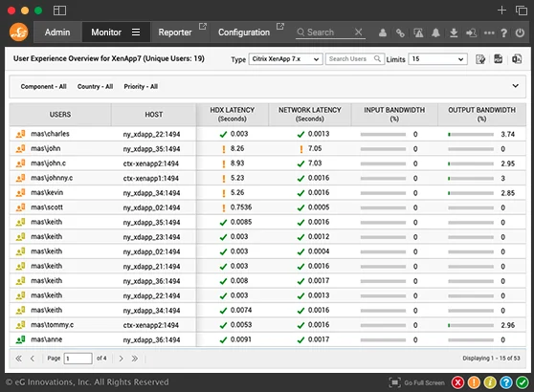Open Reporter in new window icon
The height and width of the screenshot is (392, 534).
tap(203, 26)
